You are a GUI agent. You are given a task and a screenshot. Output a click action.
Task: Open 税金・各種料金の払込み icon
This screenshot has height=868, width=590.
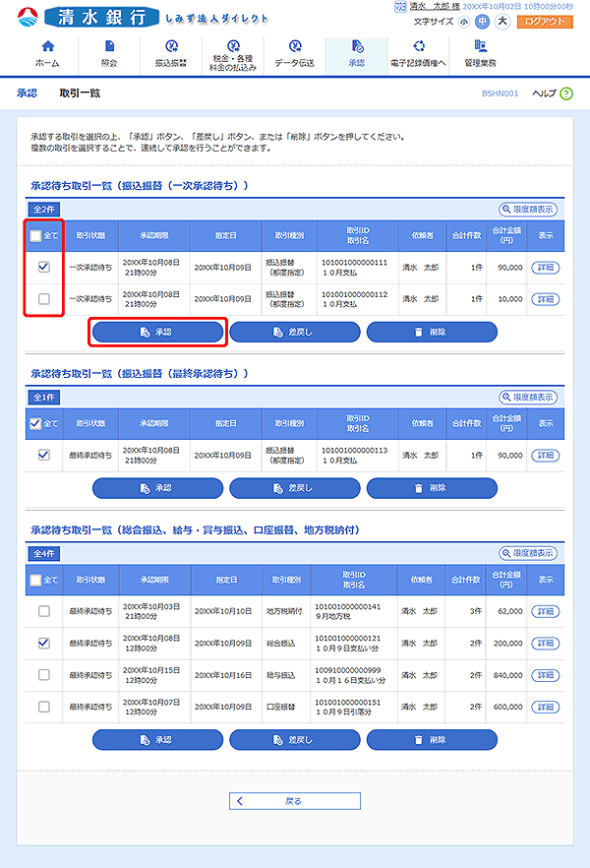click(x=233, y=46)
